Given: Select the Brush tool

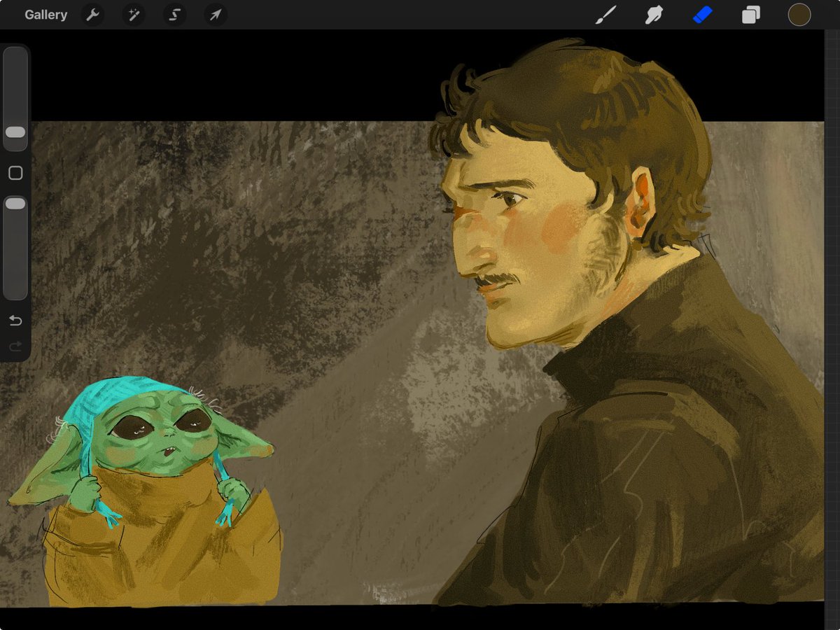Looking at the screenshot, I should [x=605, y=15].
